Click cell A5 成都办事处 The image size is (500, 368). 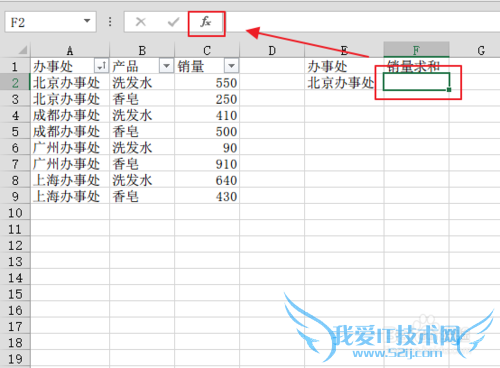[70, 131]
